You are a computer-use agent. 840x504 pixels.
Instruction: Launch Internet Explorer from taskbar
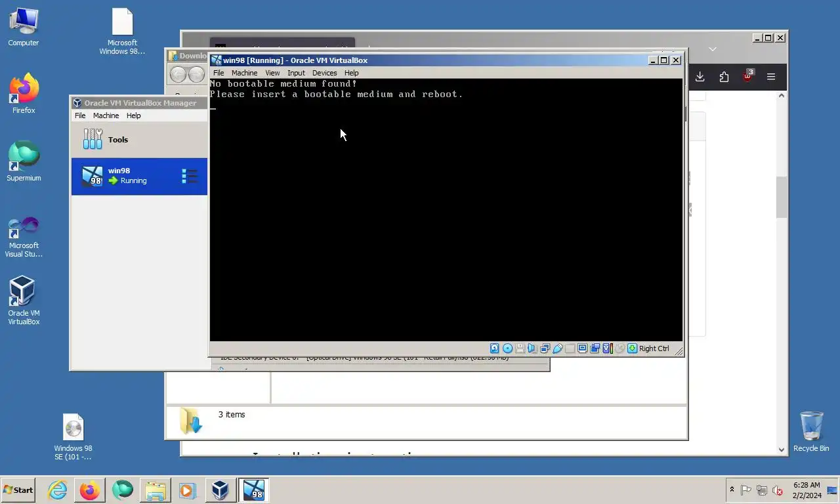click(58, 490)
